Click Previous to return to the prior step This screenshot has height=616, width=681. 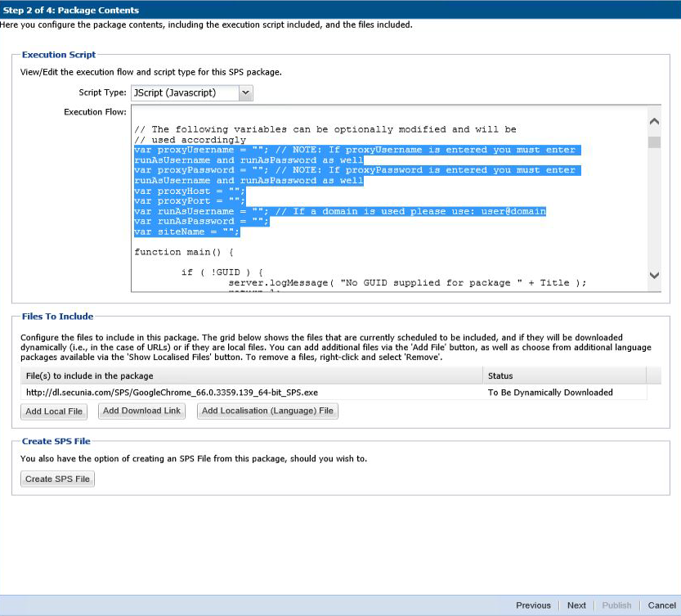[533, 605]
